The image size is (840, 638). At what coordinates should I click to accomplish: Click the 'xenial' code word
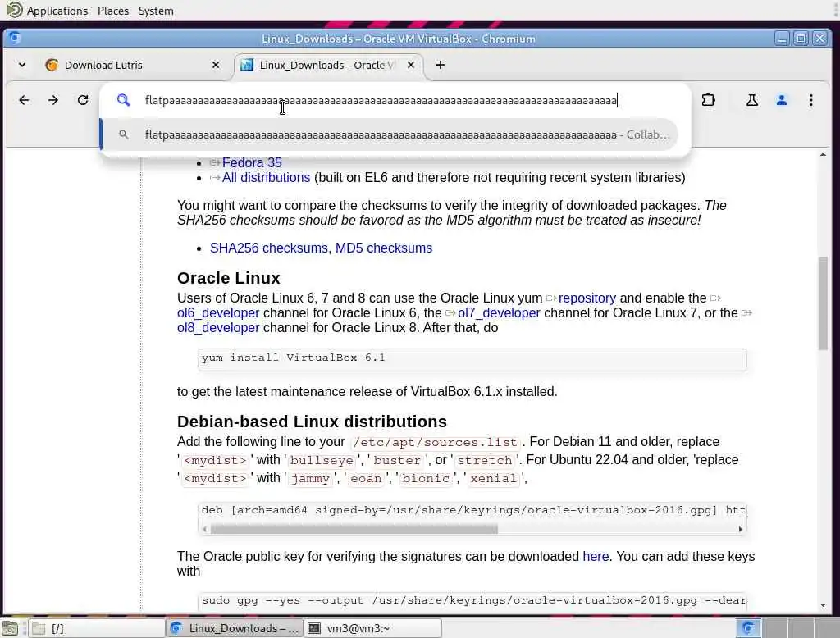(x=493, y=479)
